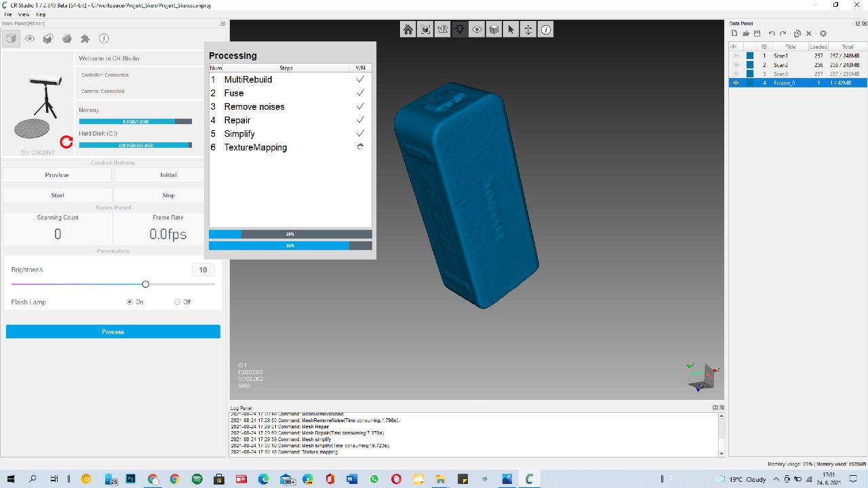Click Fusion_0 color swatch
The height and width of the screenshot is (488, 868).
(750, 83)
